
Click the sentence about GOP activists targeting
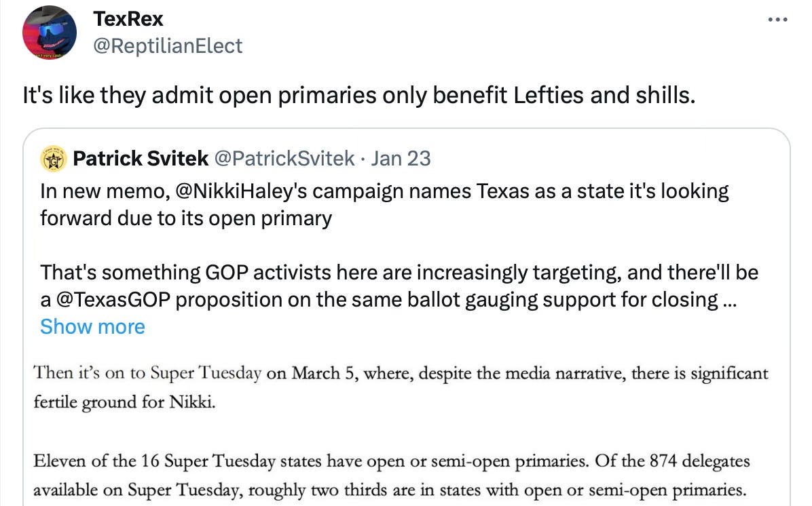[399, 286]
